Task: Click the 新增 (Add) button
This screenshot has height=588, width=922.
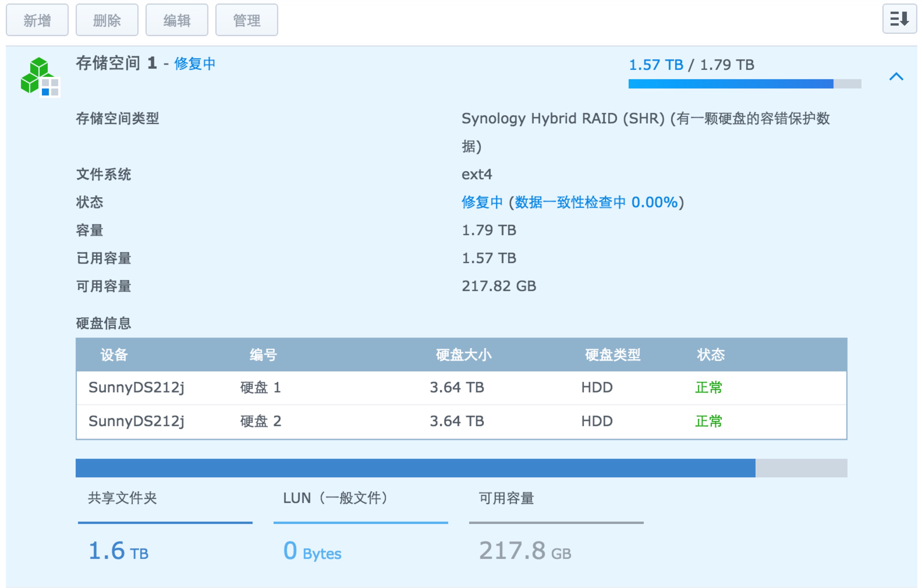Action: (x=37, y=20)
